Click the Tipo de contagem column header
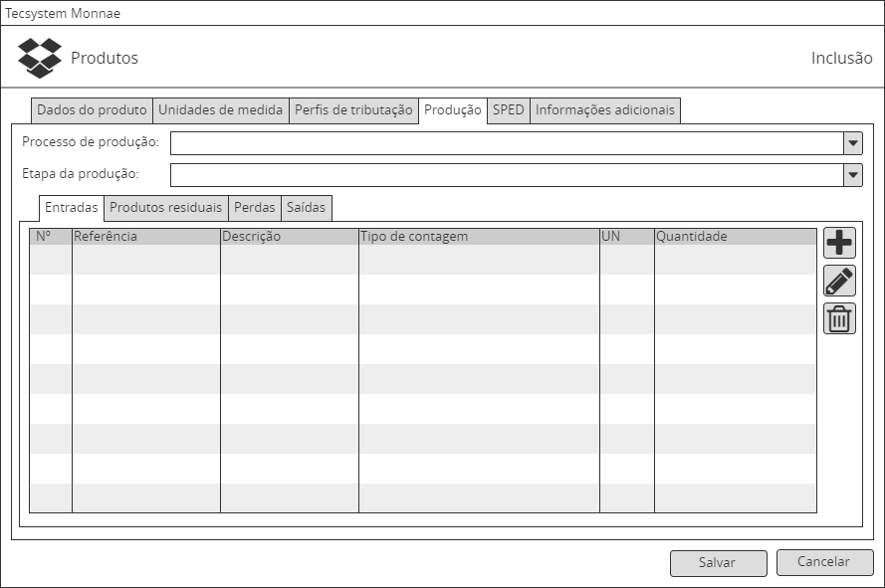The width and height of the screenshot is (885, 588). pyautogui.click(x=479, y=237)
